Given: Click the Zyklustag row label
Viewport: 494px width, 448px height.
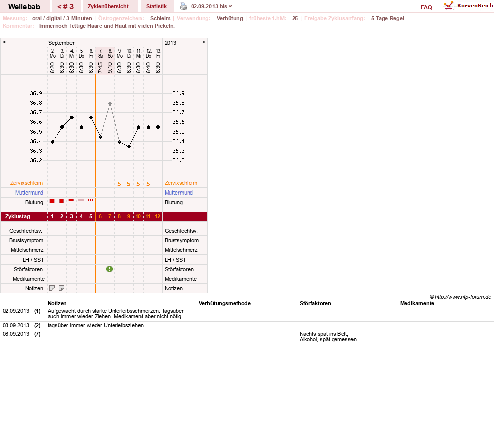Looking at the screenshot, I should click(x=17, y=217).
